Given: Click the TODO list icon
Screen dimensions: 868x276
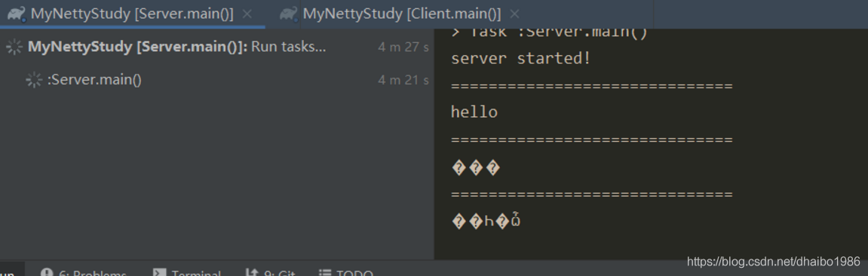Looking at the screenshot, I should tap(325, 273).
